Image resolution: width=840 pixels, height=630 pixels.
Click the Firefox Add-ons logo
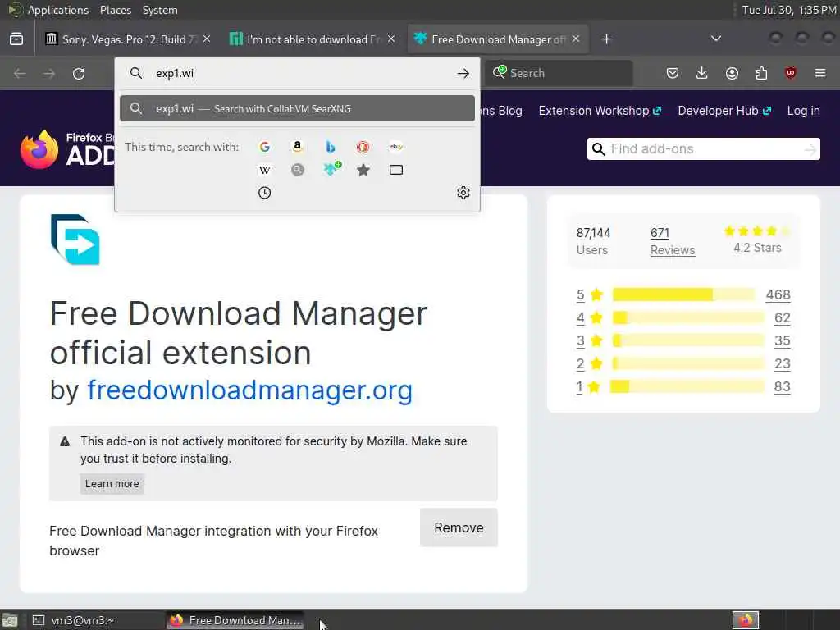pyautogui.click(x=67, y=149)
